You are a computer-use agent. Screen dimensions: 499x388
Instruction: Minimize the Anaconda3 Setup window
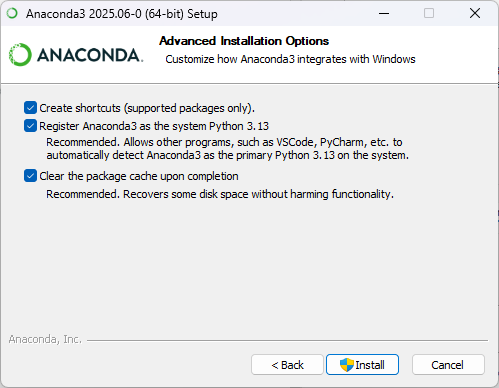click(384, 14)
